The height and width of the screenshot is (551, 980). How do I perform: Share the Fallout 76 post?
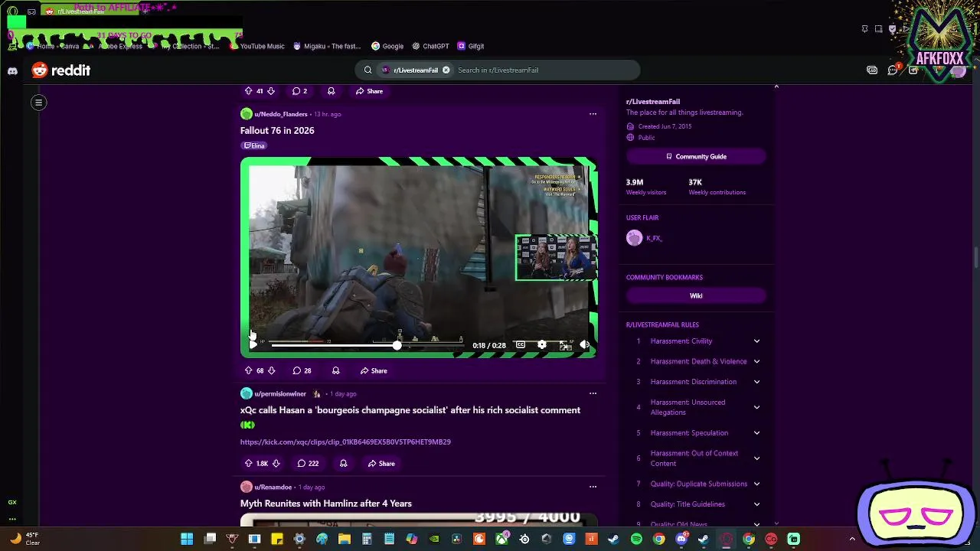[374, 370]
